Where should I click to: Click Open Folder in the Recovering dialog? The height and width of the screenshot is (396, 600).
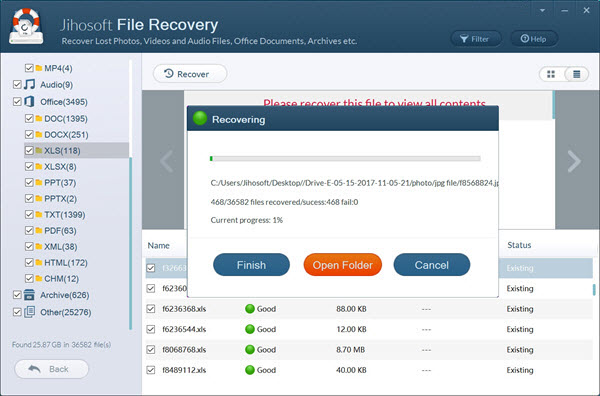pyautogui.click(x=342, y=265)
